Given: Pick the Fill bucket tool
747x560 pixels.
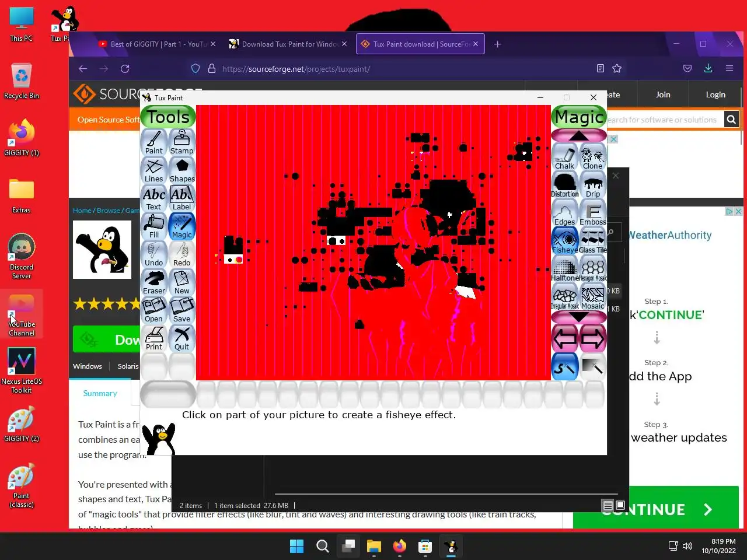Looking at the screenshot, I should click(x=154, y=226).
